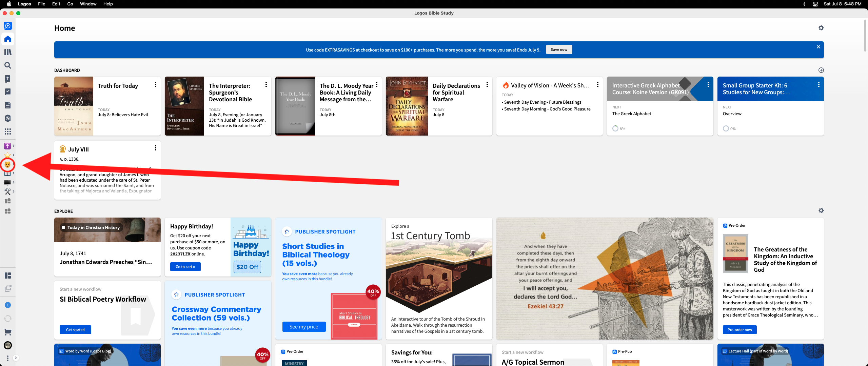Select the Home icon in sidebar
Image resolution: width=868 pixels, height=366 pixels.
[x=7, y=39]
